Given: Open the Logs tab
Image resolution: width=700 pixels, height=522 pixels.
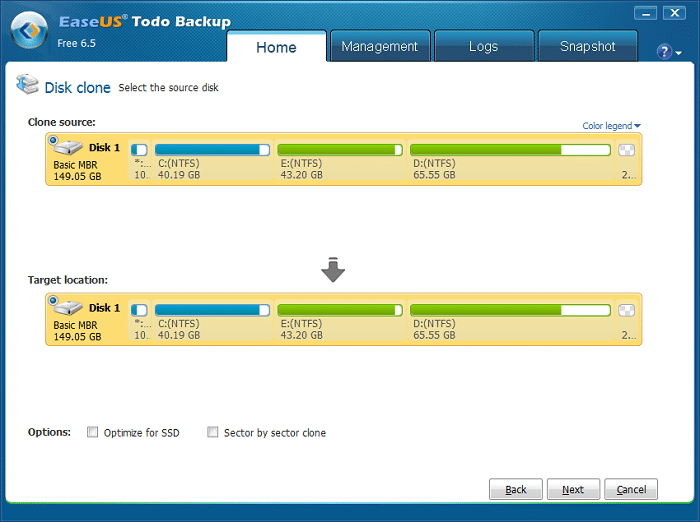Looking at the screenshot, I should [x=483, y=46].
